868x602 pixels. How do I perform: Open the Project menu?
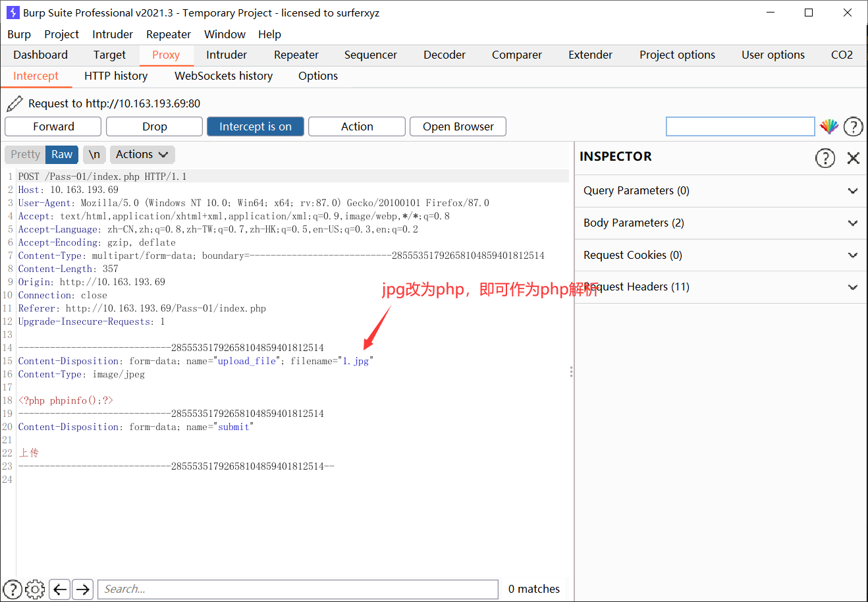click(x=61, y=34)
